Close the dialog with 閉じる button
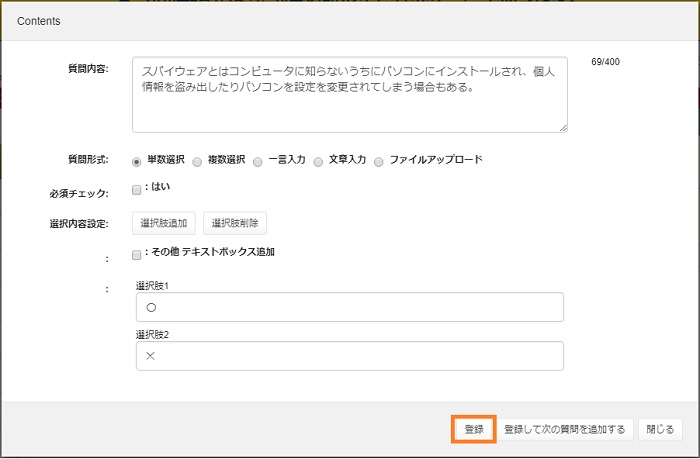Viewport: 700px width, 459px height. [x=660, y=429]
